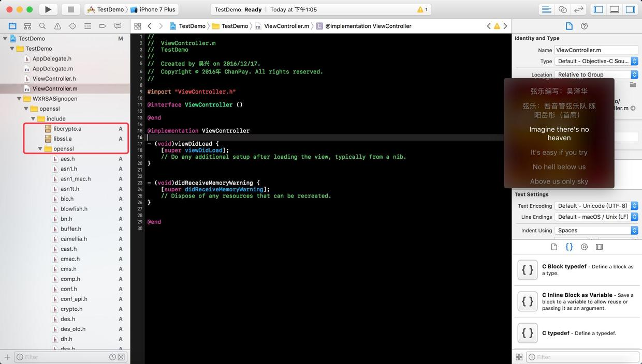
Task: Select C Block typedef snippet
Action: 577,270
